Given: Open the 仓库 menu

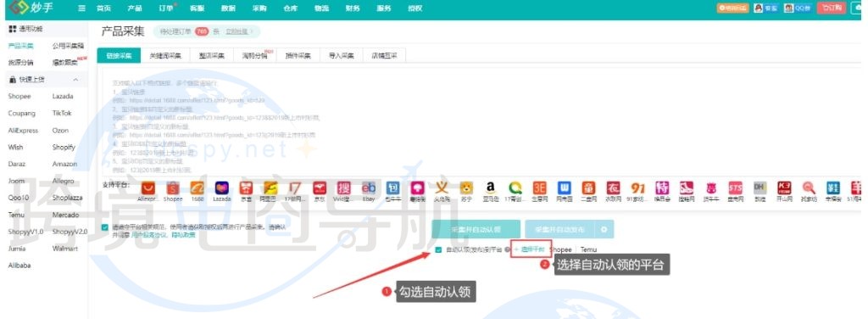Looking at the screenshot, I should pyautogui.click(x=290, y=8).
